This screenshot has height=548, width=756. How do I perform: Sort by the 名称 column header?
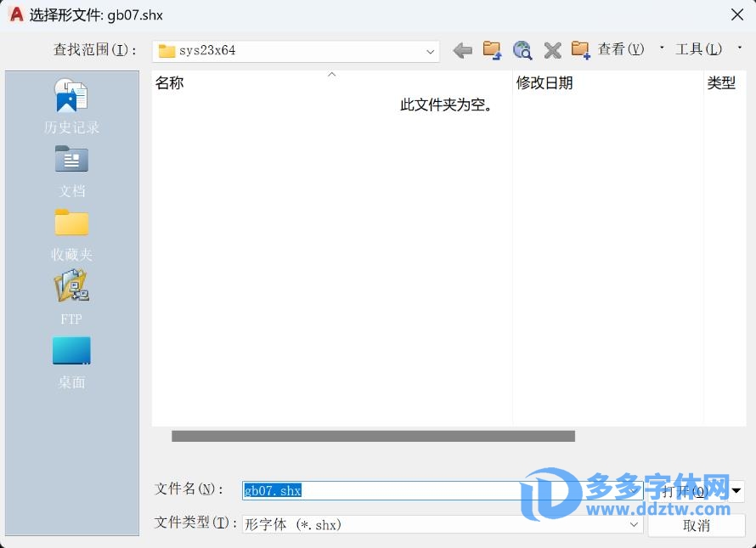(x=170, y=82)
